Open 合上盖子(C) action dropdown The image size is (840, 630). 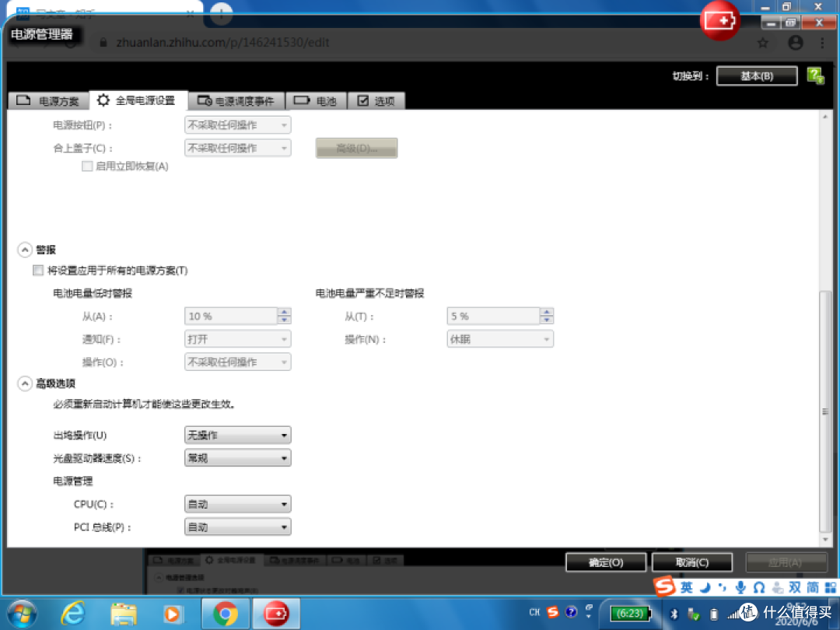(x=237, y=148)
